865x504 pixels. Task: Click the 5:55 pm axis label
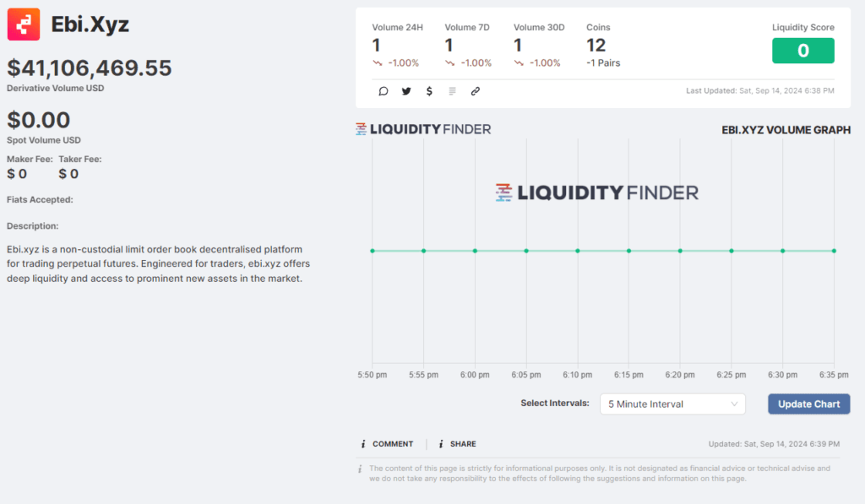coord(424,375)
